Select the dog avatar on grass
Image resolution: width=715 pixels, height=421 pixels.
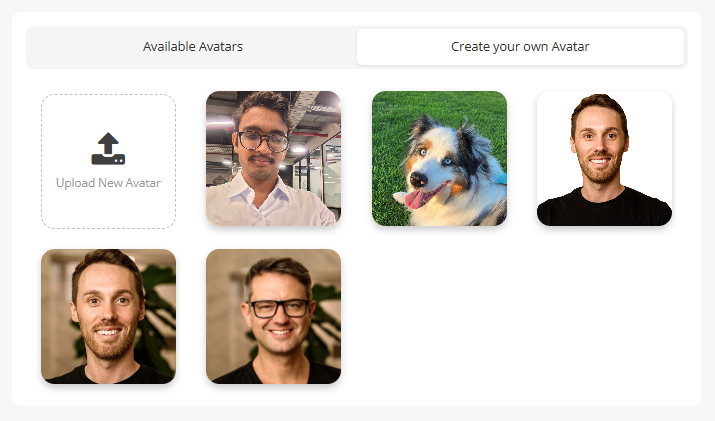[439, 158]
